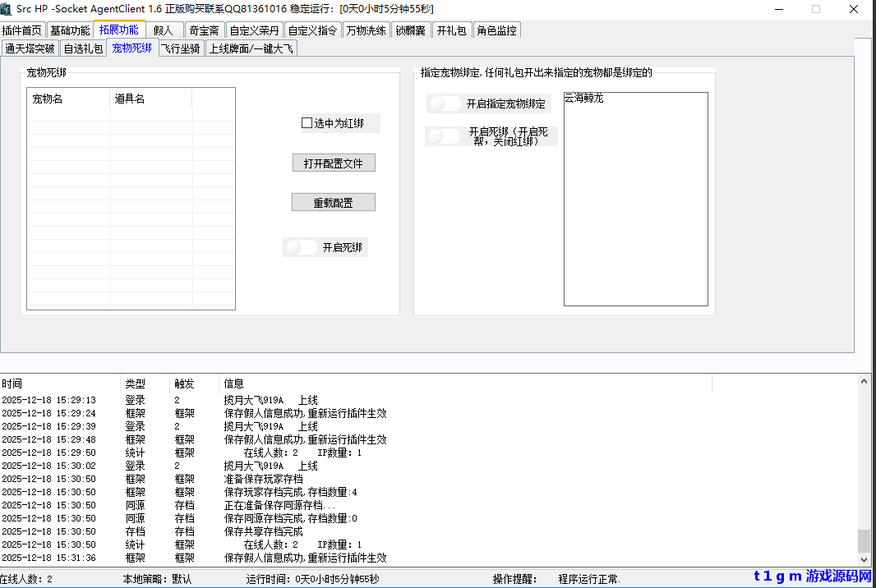Screen dimensions: 876x588
Task: Switch to the 万物洗炼 tab
Action: pos(367,29)
